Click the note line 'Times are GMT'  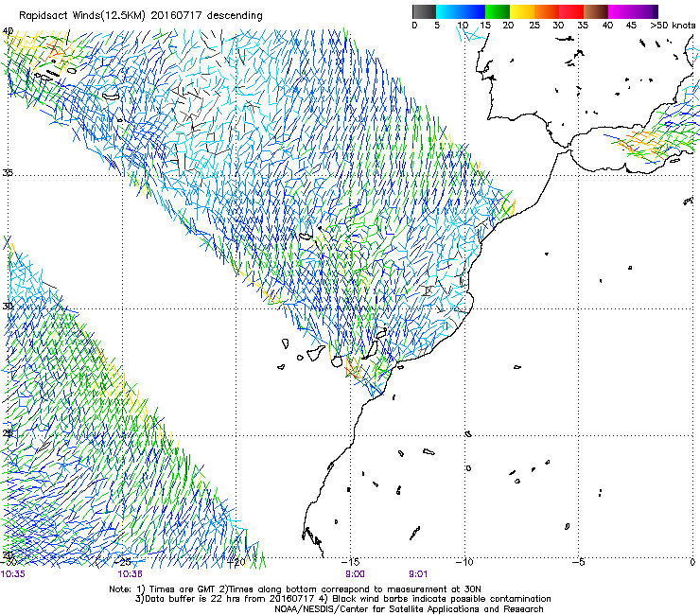click(183, 589)
